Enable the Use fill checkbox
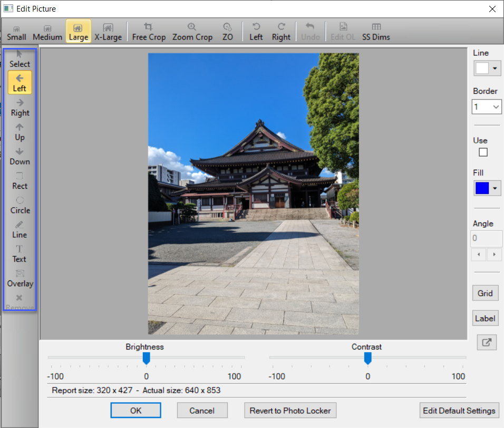 click(483, 152)
